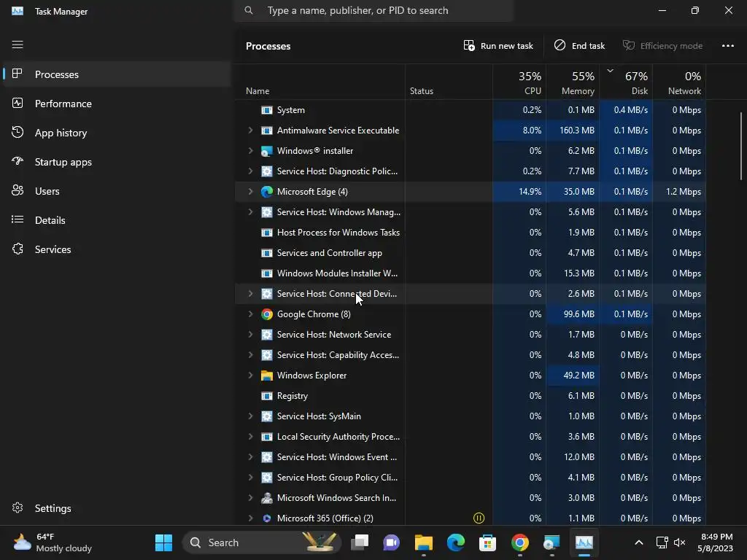Image resolution: width=747 pixels, height=560 pixels.
Task: Select Windows Modules Installer Worker row
Action: tap(471, 273)
